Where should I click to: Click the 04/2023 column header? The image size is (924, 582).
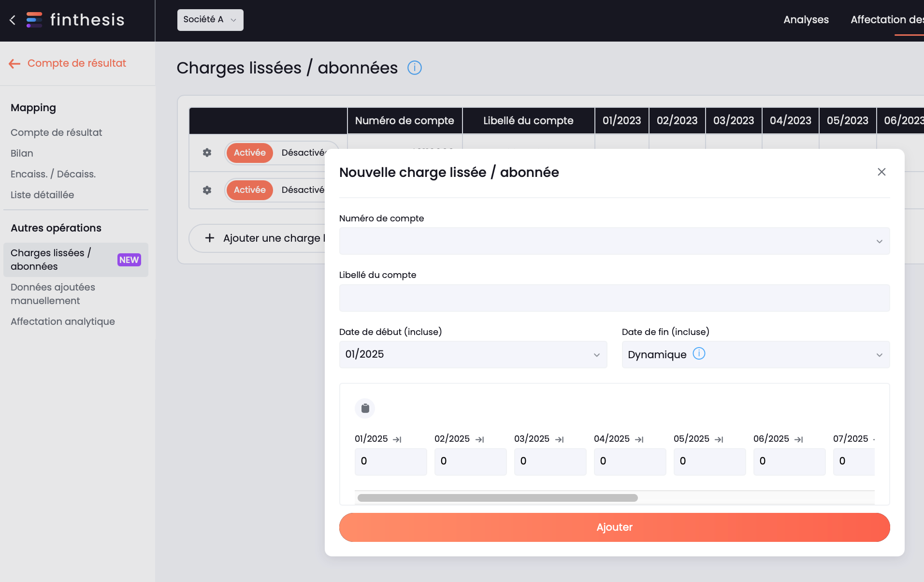tap(791, 120)
